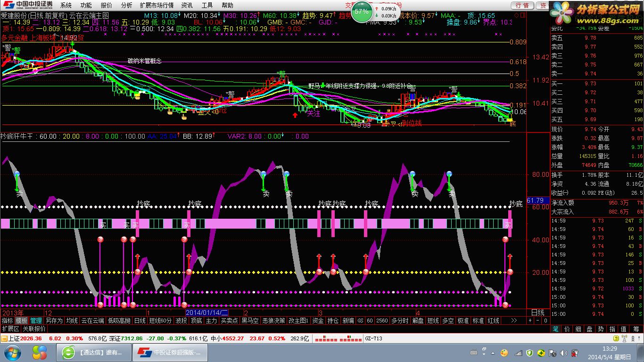Viewport: 644px width, 362px height.
Task: Select the 指标 tab
Action: 7,321
